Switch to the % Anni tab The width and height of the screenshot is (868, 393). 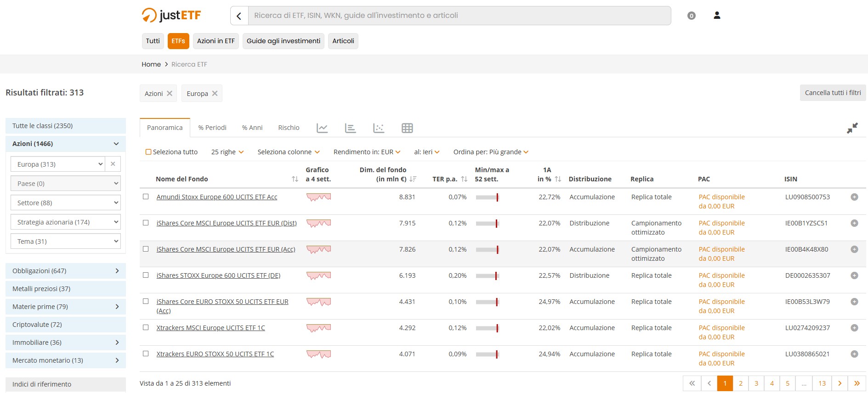pos(252,128)
